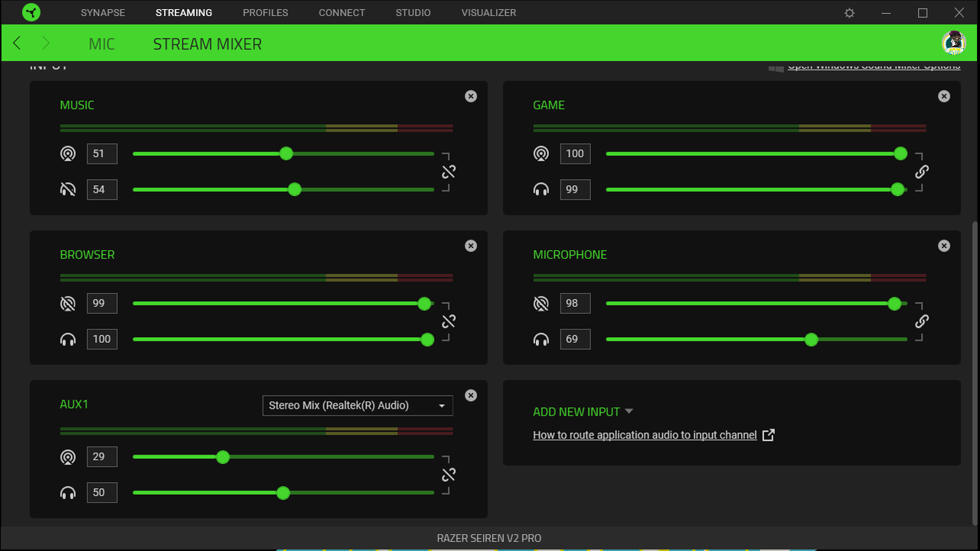Go back using the left arrow
Viewport: 980px width, 551px height.
[17, 43]
